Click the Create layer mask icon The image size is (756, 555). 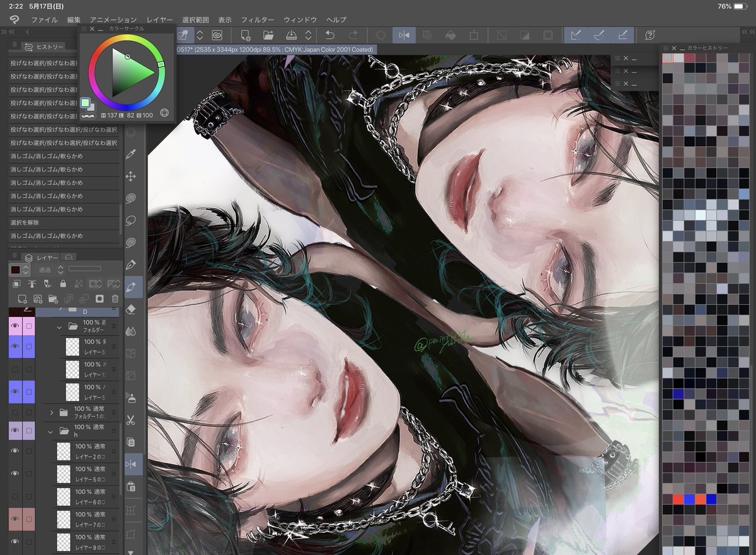(100, 299)
